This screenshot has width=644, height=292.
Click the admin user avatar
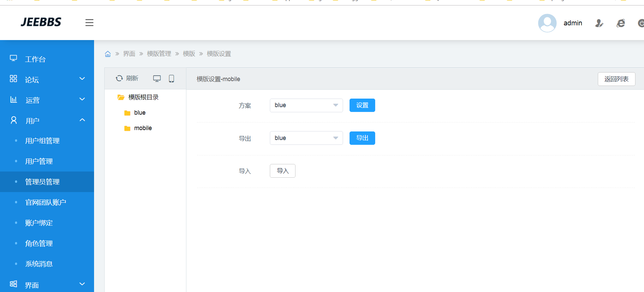point(547,23)
